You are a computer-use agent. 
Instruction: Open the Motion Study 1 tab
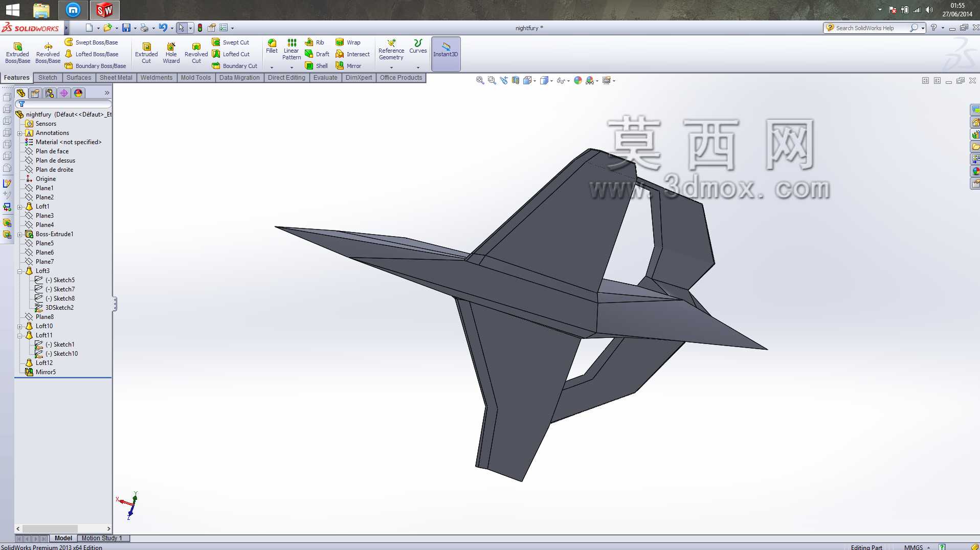tap(102, 538)
